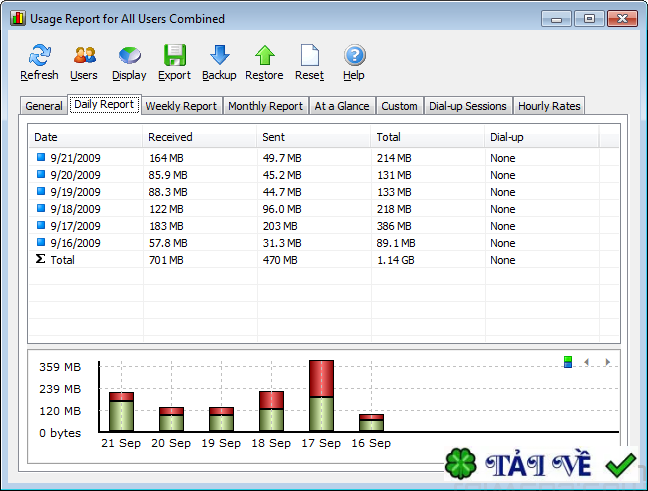Switch to the Weekly Report tab
648x491 pixels.
pos(181,106)
